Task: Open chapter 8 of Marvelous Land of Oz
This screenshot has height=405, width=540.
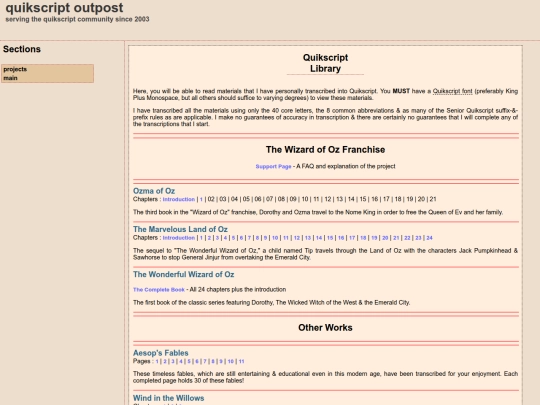Action: pos(257,238)
